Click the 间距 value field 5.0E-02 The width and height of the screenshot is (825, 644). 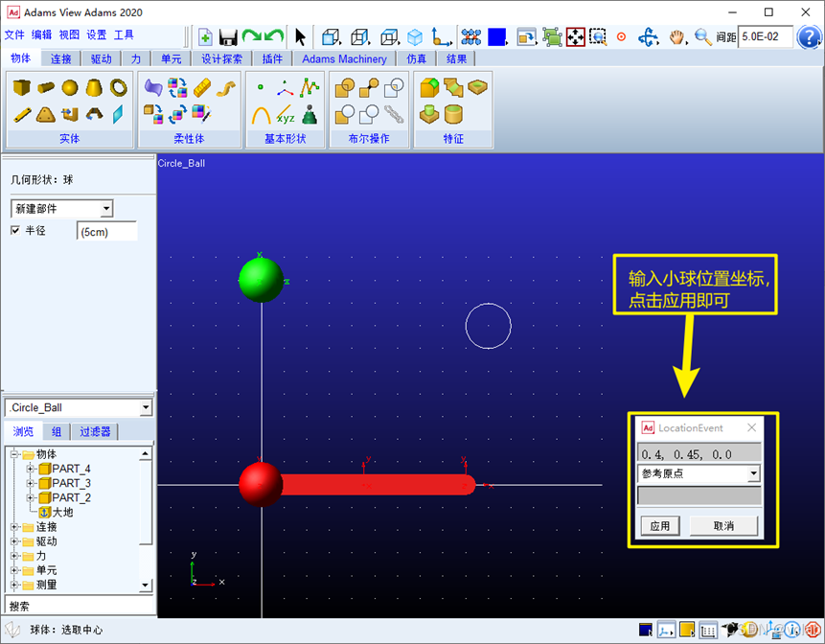pos(766,36)
